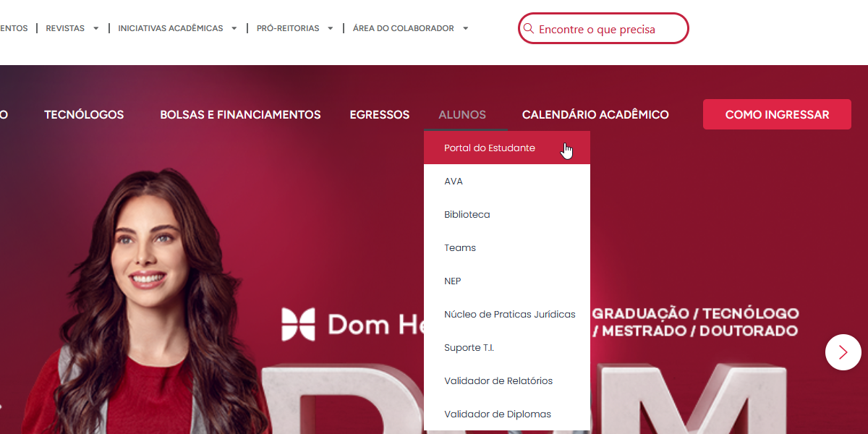Screen dimensions: 868x434
Task: Expand the Revistas dropdown arrow
Action: click(95, 29)
